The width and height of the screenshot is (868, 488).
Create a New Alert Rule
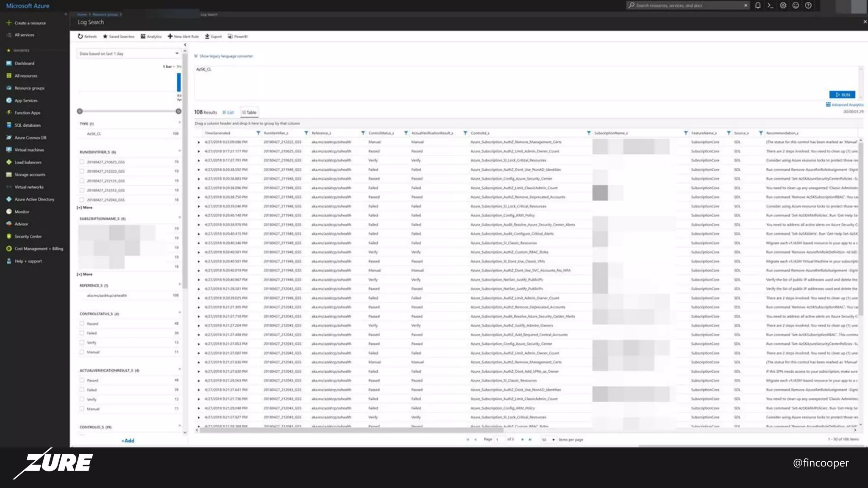click(183, 36)
